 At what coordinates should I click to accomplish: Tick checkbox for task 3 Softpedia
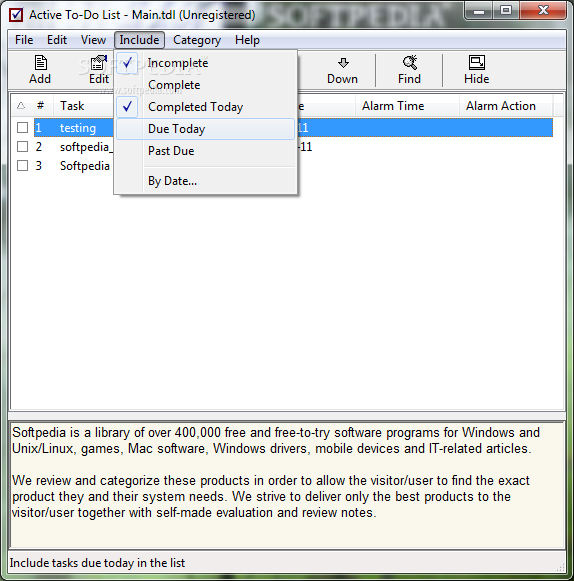click(x=23, y=165)
